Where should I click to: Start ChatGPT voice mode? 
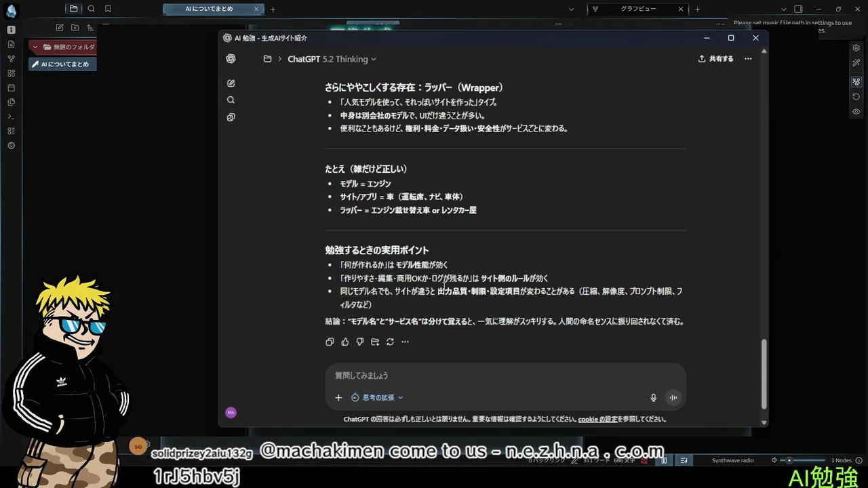tap(673, 398)
